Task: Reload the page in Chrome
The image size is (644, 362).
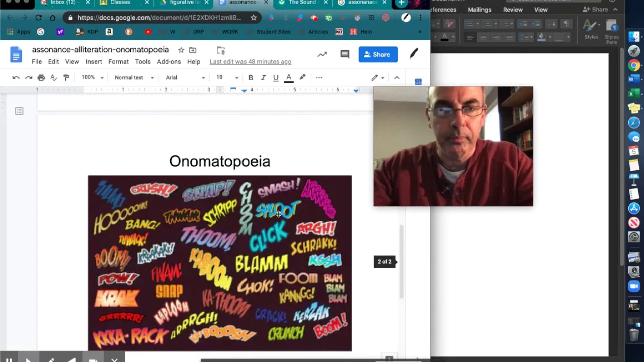Action: coord(38,18)
